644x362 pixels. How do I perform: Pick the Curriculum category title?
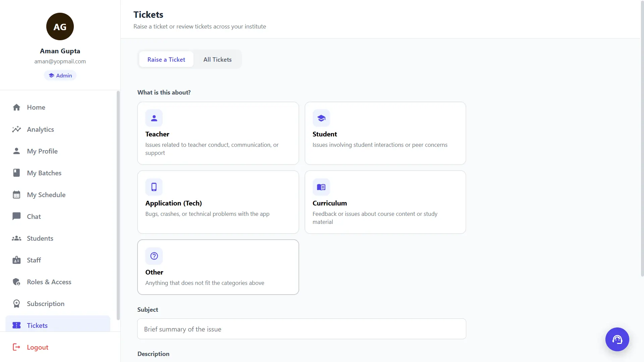click(x=329, y=203)
